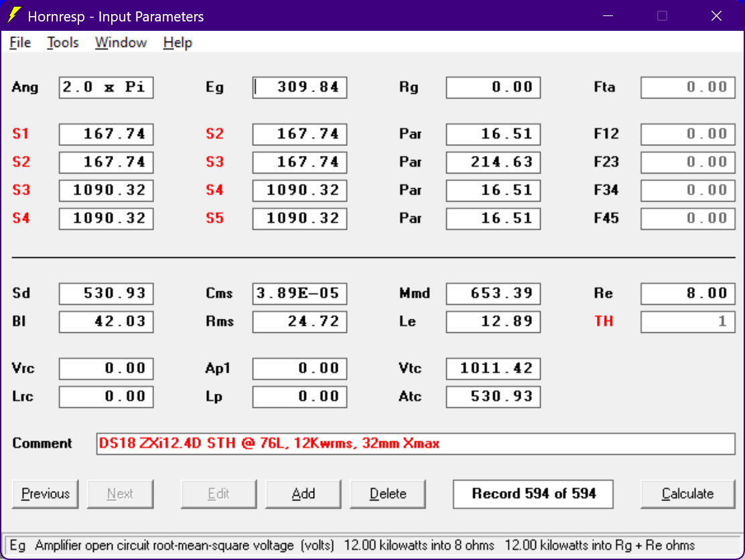Click the red S1 label
The image size is (745, 560).
20,134
